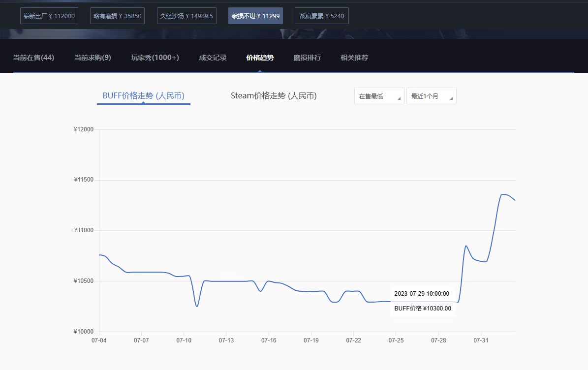Select 略有磨损 ¥35850 wear option
The width and height of the screenshot is (588, 370).
coord(118,16)
